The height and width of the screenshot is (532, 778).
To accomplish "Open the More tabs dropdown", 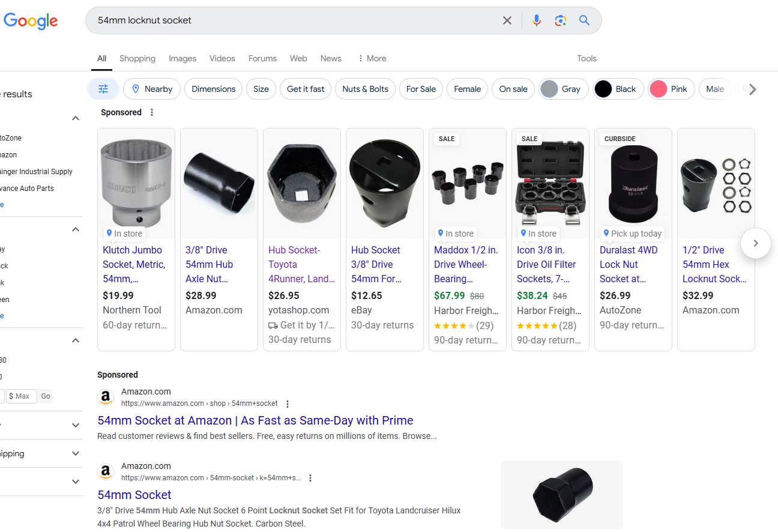I will [x=372, y=58].
